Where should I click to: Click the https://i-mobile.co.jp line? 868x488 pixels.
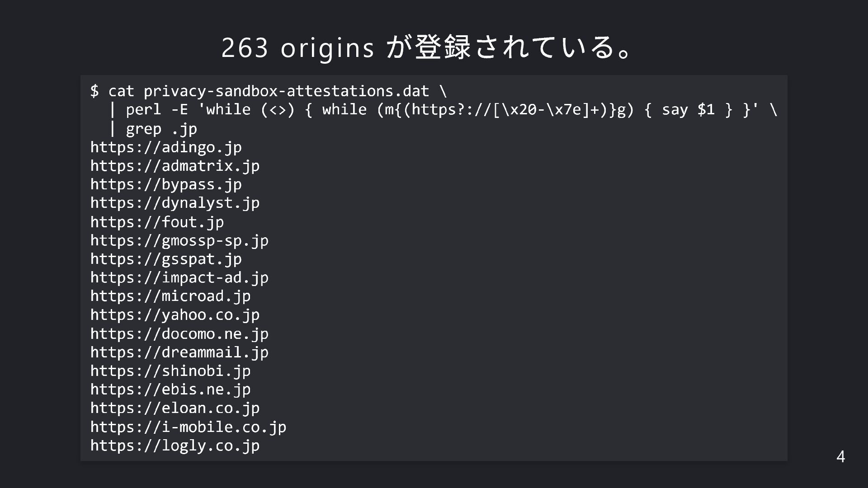pyautogui.click(x=188, y=427)
